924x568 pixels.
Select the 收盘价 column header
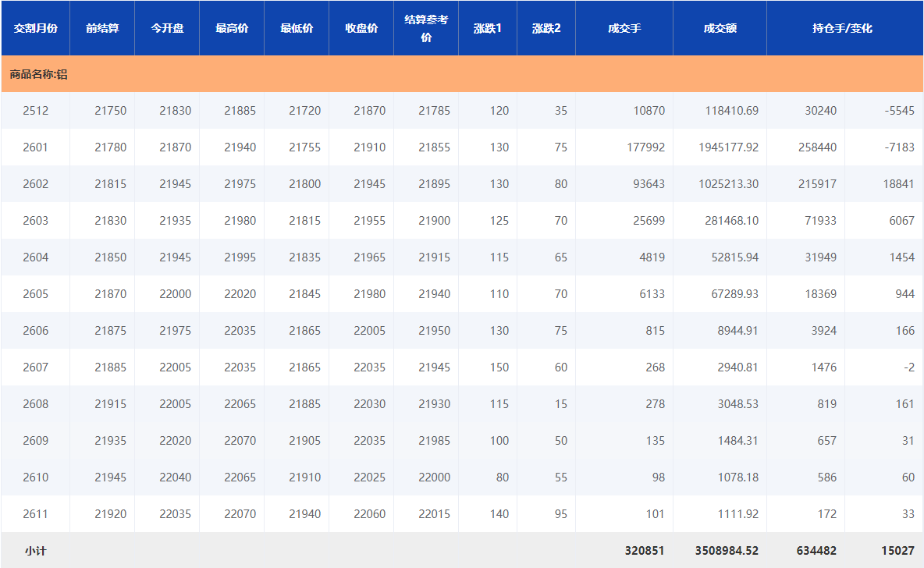pyautogui.click(x=361, y=28)
